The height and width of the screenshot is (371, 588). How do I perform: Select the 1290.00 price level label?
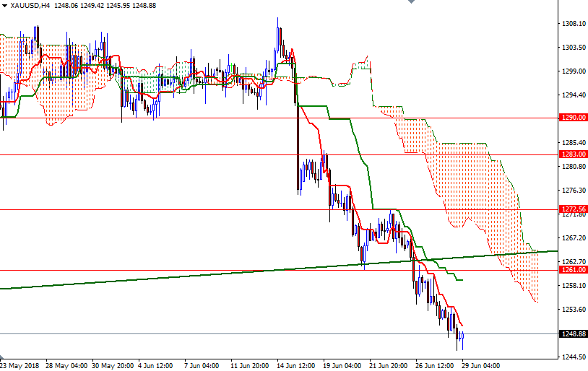[x=573, y=118]
